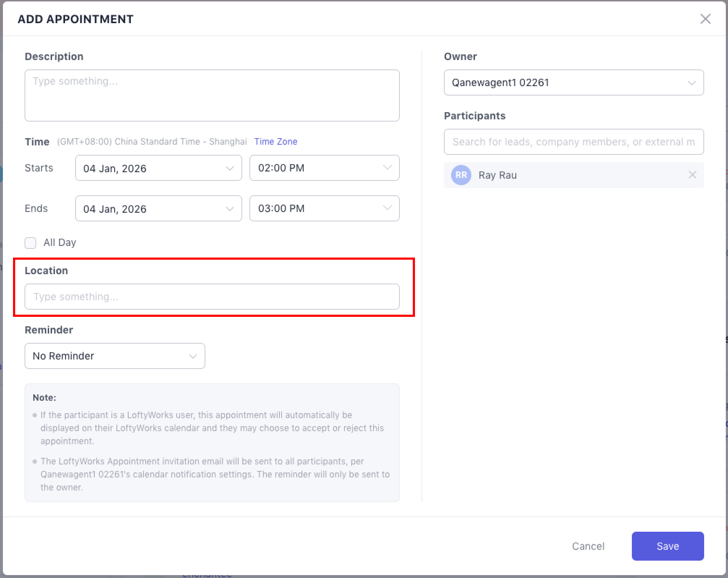
Task: Click the Owner dropdown chevron
Action: pos(691,83)
